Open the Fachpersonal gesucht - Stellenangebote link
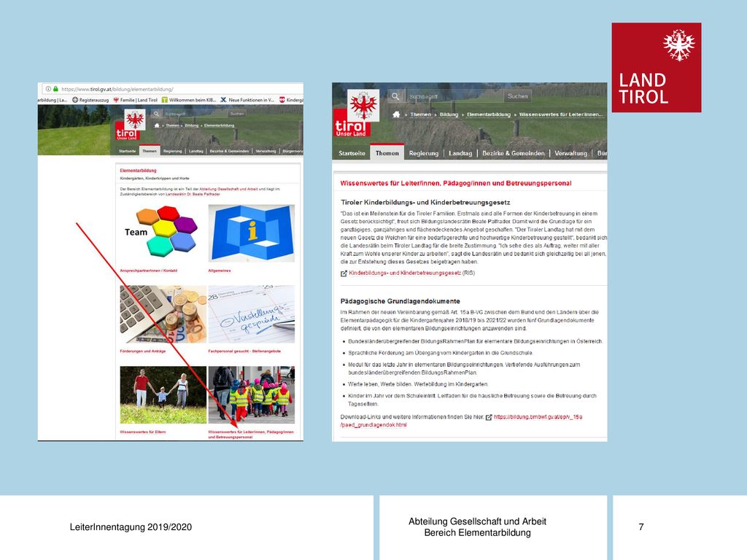The width and height of the screenshot is (747, 560). (x=244, y=351)
